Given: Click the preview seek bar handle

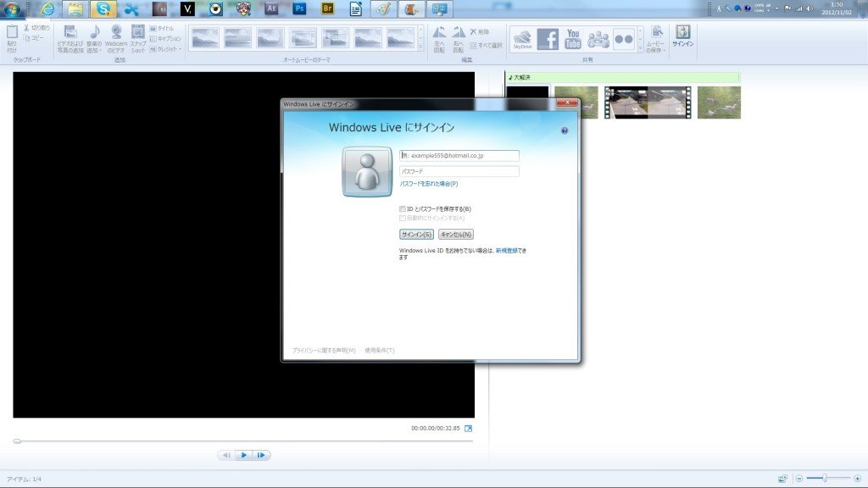Looking at the screenshot, I should coord(17,441).
